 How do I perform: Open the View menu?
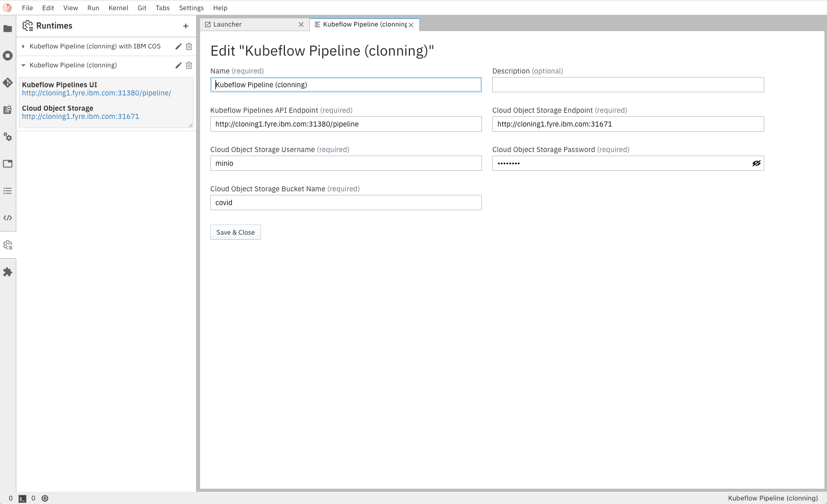[70, 8]
